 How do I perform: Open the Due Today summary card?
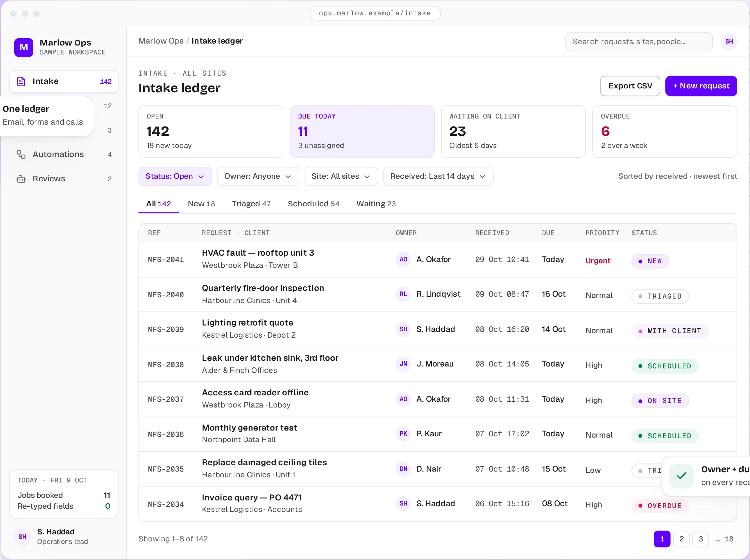pyautogui.click(x=362, y=132)
